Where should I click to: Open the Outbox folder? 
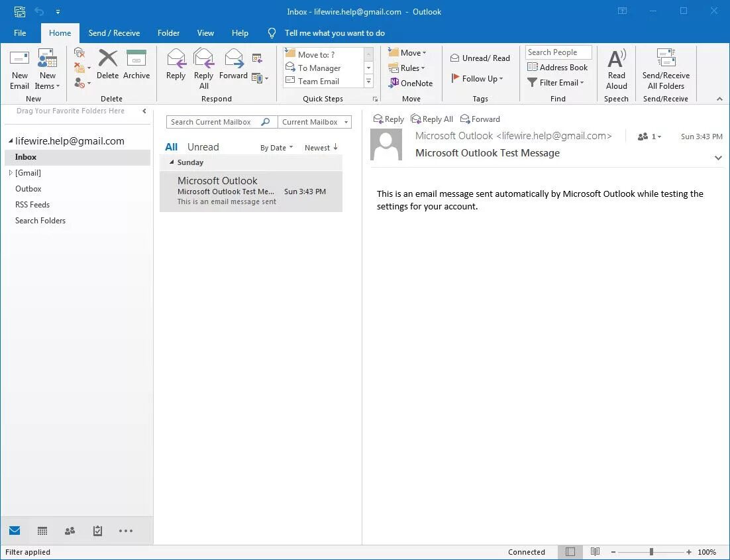(x=28, y=189)
